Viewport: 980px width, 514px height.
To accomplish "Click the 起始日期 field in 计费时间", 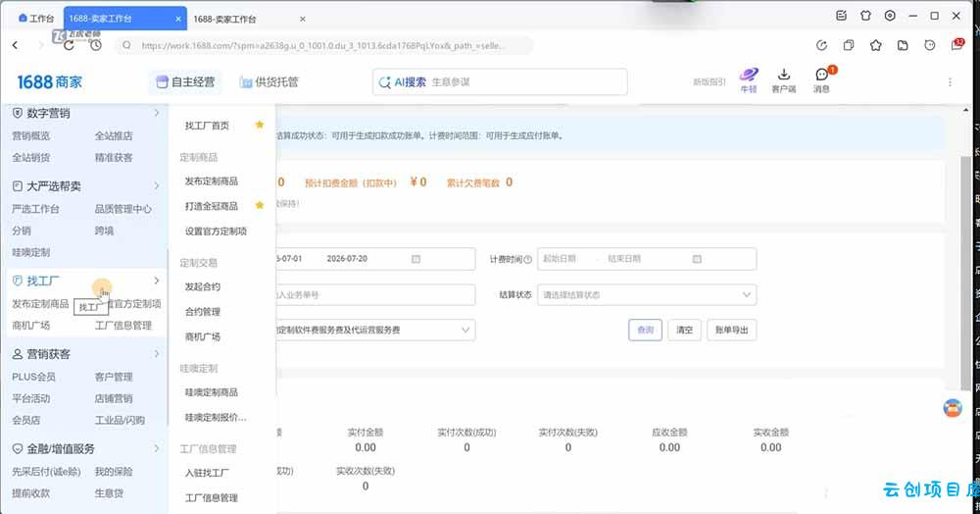I will 560,259.
